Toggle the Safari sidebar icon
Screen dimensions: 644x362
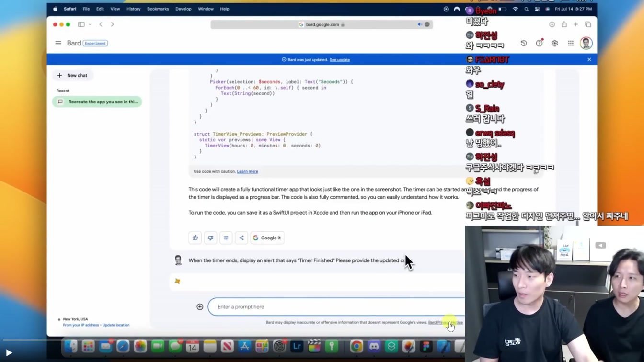[81, 24]
